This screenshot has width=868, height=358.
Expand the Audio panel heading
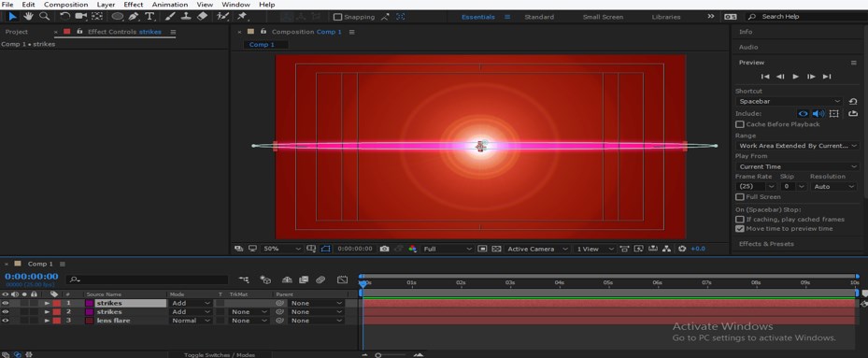click(x=748, y=47)
